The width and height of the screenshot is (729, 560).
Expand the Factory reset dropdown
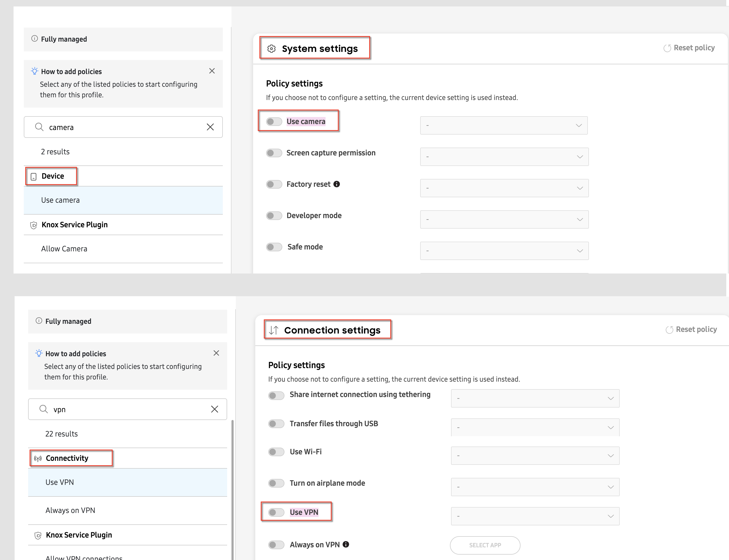(x=504, y=188)
